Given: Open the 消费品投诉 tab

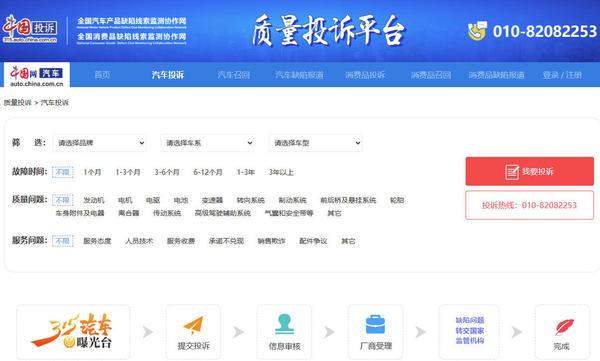Looking at the screenshot, I should [365, 75].
